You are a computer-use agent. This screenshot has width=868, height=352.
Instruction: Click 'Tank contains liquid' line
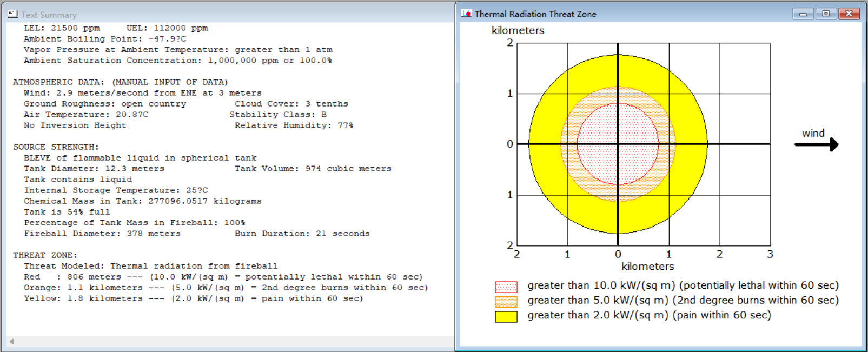[78, 180]
